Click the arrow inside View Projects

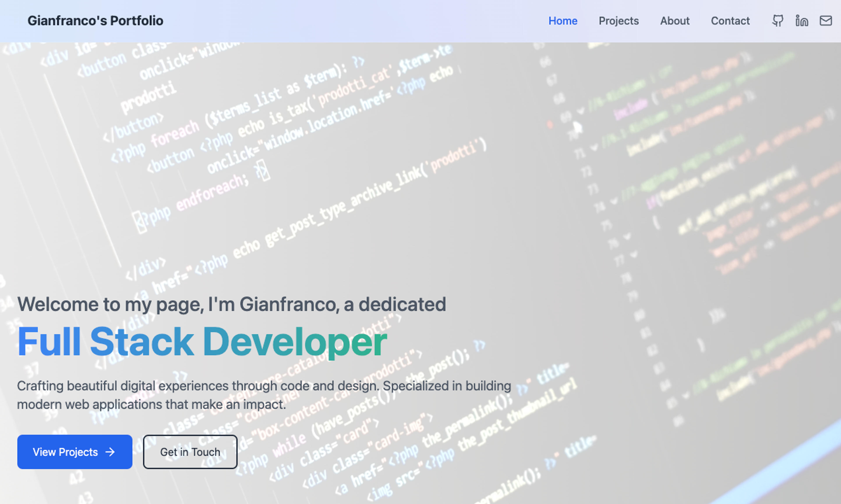[x=110, y=452]
